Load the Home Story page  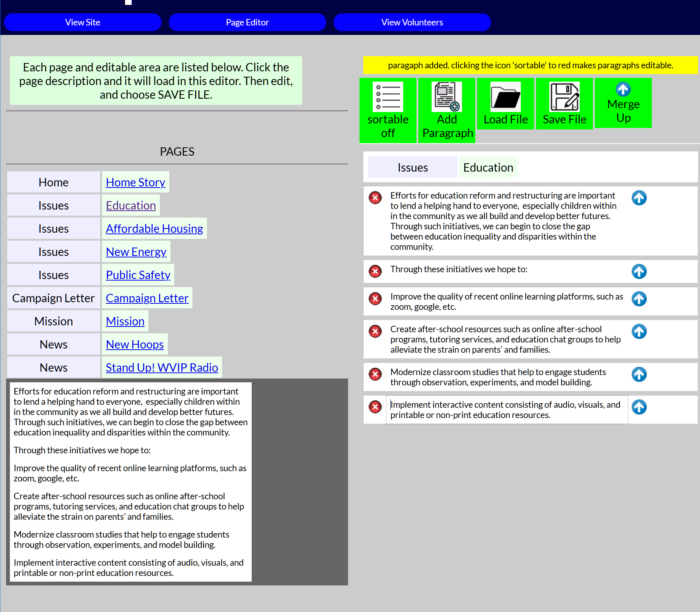[136, 182]
